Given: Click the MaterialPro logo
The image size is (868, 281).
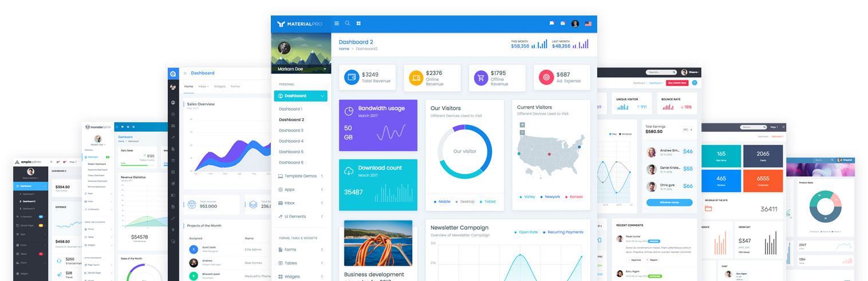Looking at the screenshot, I should pyautogui.click(x=299, y=24).
